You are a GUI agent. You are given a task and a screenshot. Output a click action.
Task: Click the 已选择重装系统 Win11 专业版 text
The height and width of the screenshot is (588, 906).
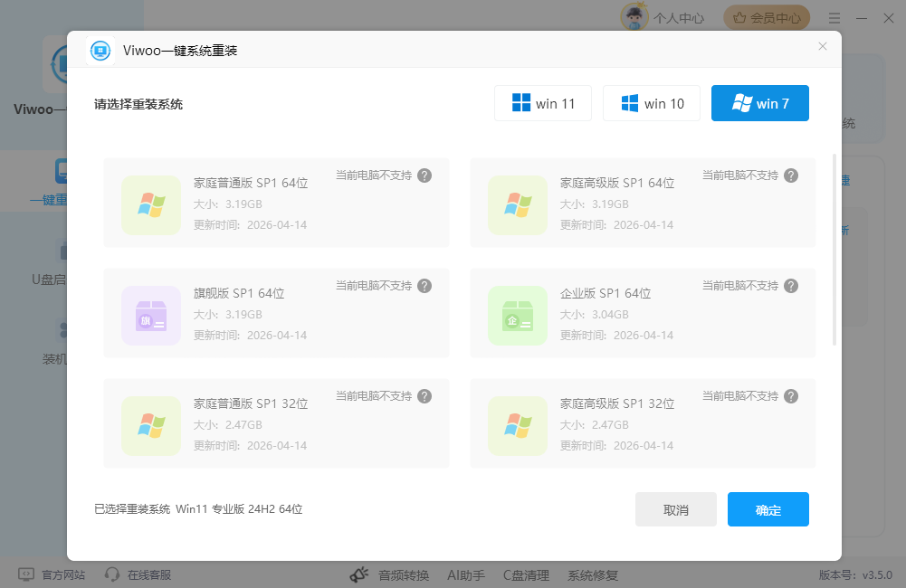198,509
